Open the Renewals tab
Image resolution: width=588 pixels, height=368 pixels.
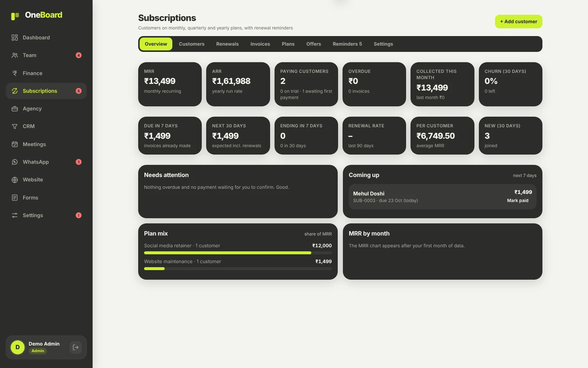coord(227,44)
